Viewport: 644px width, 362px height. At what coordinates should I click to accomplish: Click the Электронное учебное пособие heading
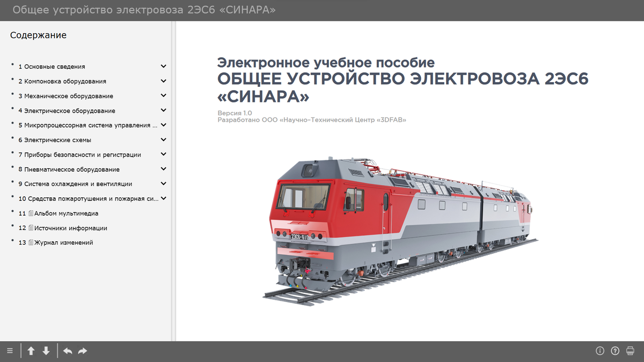[x=326, y=62]
